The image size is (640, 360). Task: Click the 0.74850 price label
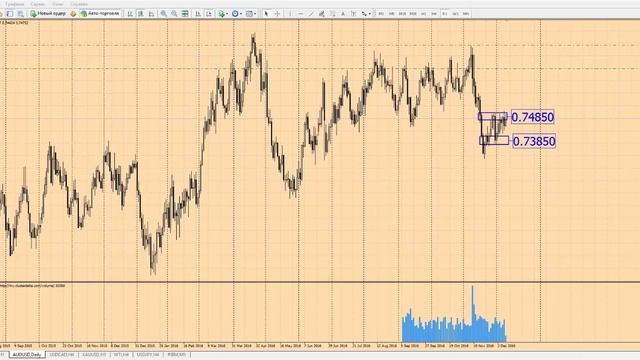point(533,117)
